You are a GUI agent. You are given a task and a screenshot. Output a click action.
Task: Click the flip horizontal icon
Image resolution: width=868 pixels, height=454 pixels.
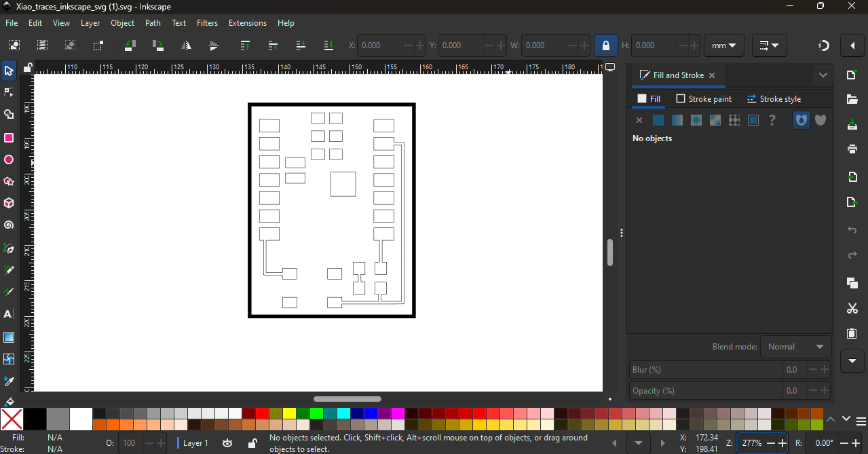[x=186, y=45]
